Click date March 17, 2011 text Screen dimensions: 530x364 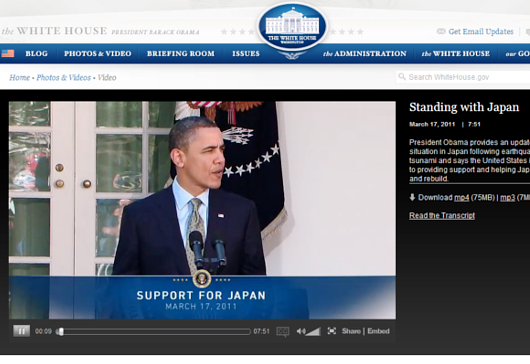pyautogui.click(x=432, y=124)
